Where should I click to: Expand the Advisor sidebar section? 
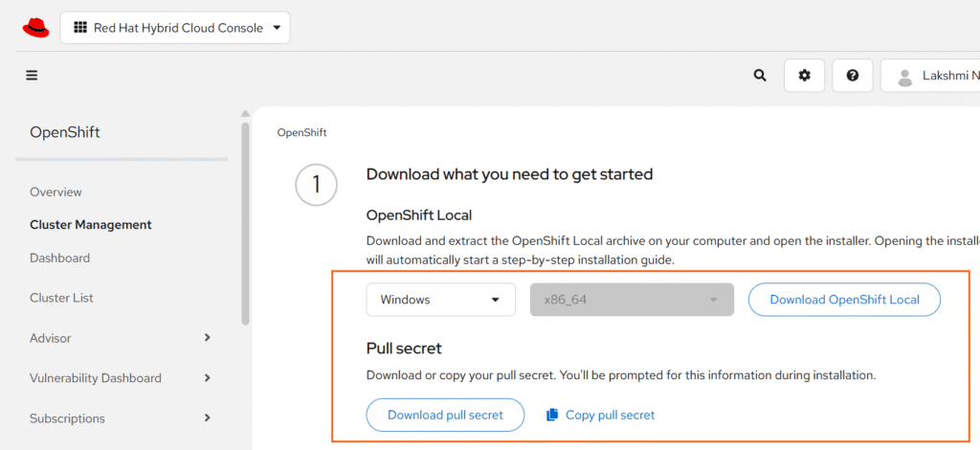click(x=208, y=338)
